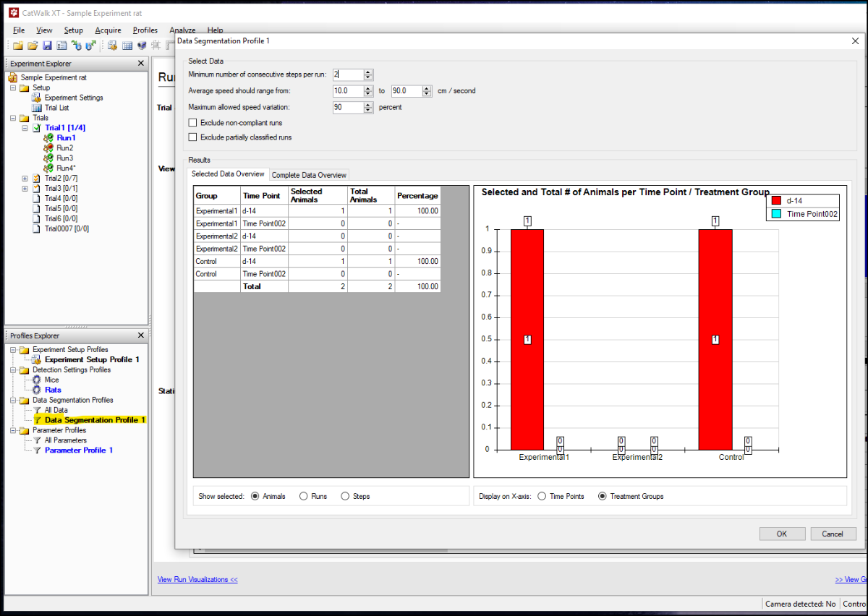868x616 pixels.
Task: Select Trial0007 [0/0] in the tree
Action: coord(67,228)
